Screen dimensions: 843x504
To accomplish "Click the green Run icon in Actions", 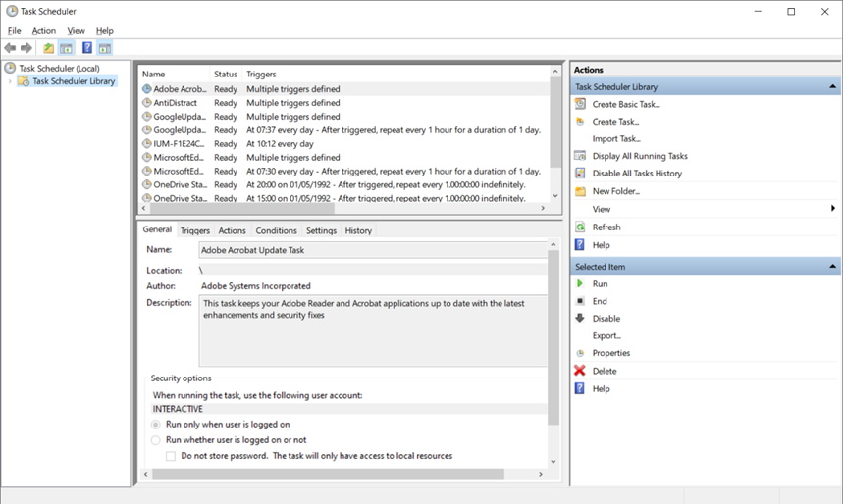I will pyautogui.click(x=580, y=283).
